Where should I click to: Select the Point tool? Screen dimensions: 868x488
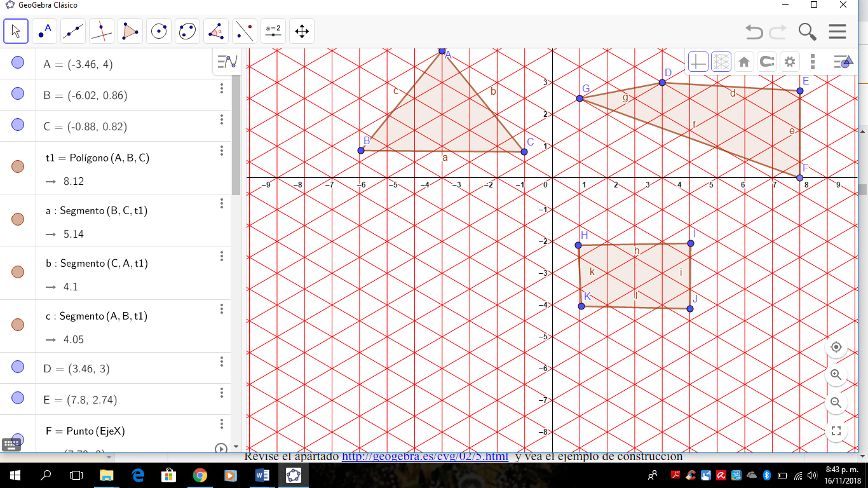44,30
